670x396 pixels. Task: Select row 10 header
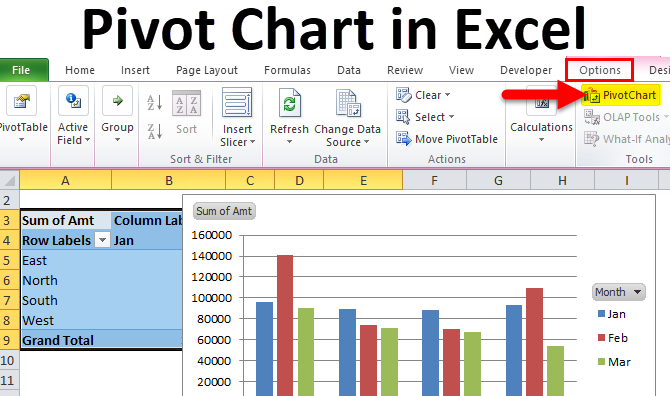coord(9,360)
